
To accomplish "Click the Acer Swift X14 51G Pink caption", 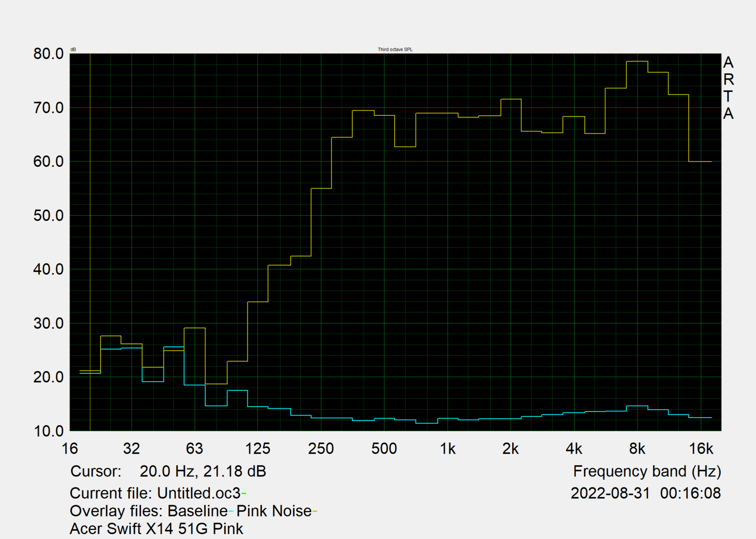I will click(x=156, y=529).
